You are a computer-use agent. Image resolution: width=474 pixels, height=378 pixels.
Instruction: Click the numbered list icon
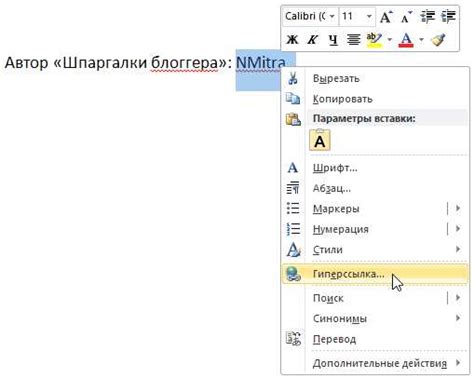coord(293,229)
